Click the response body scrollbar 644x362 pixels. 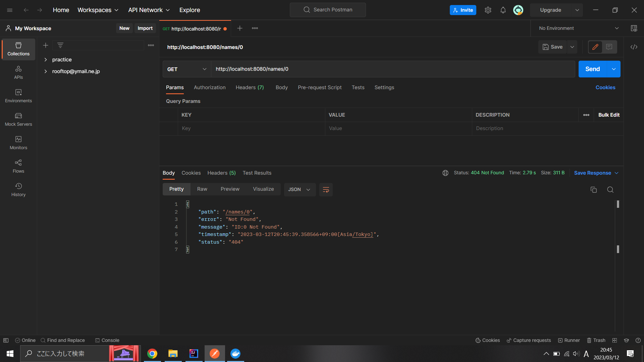pyautogui.click(x=618, y=204)
